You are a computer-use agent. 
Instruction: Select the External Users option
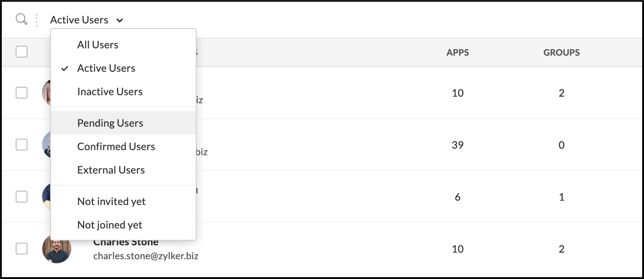pos(111,170)
